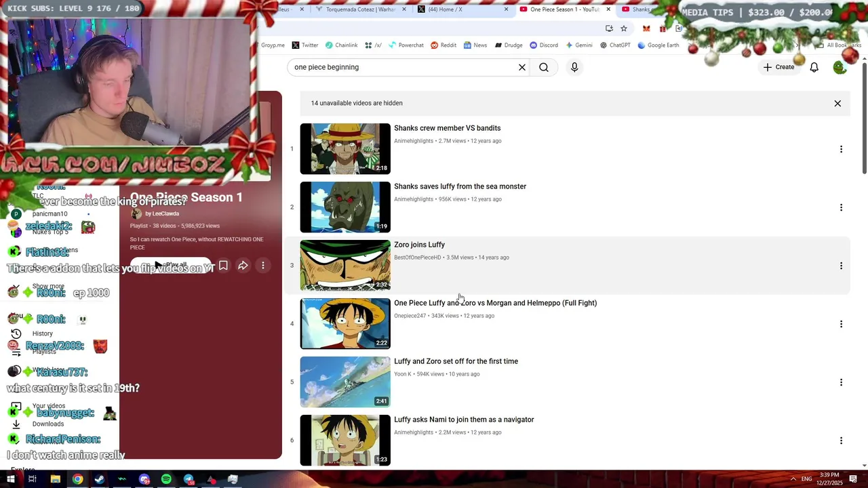Click Luffy and Zoro set off thumbnail
The image size is (868, 488).
(345, 382)
